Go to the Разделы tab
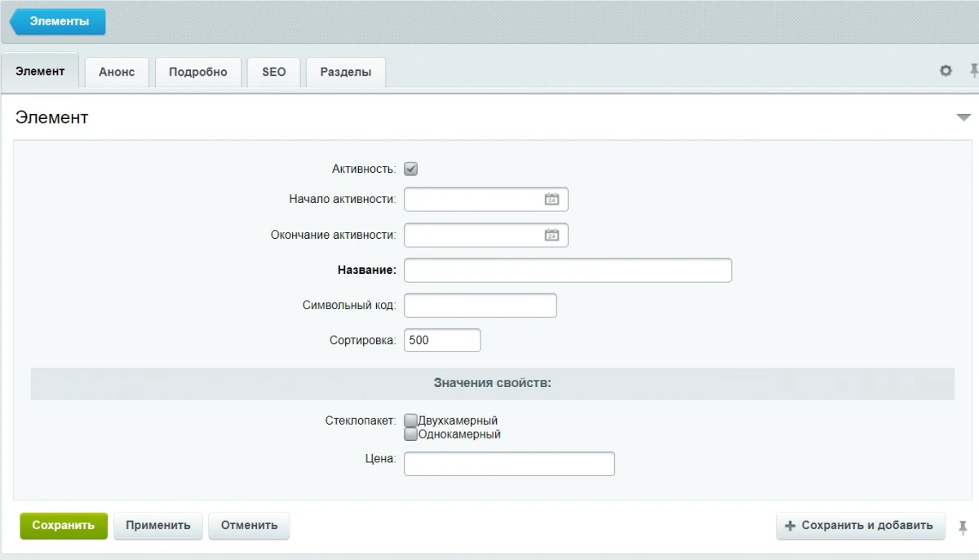 tap(346, 72)
